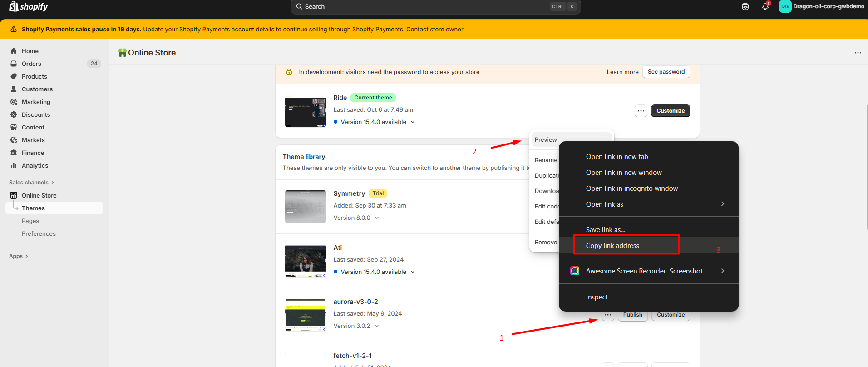Click the Online Store header icon
This screenshot has height=367, width=868.
pyautogui.click(x=122, y=53)
